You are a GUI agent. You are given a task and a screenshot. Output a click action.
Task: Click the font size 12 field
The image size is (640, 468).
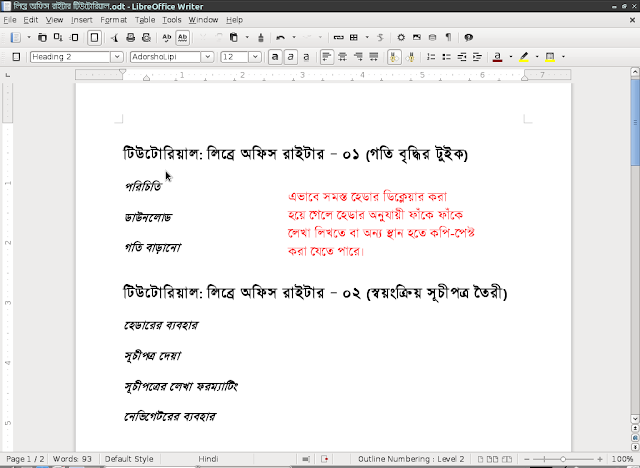(234, 57)
